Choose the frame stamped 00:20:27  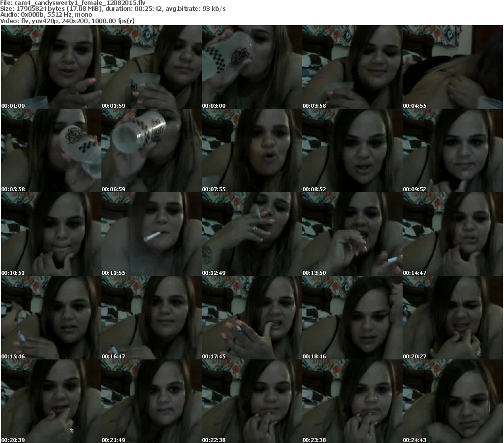click(x=453, y=318)
